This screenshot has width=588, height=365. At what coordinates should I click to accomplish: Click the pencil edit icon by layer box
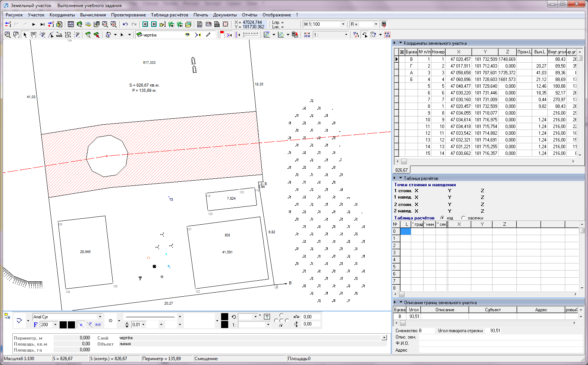(208, 35)
